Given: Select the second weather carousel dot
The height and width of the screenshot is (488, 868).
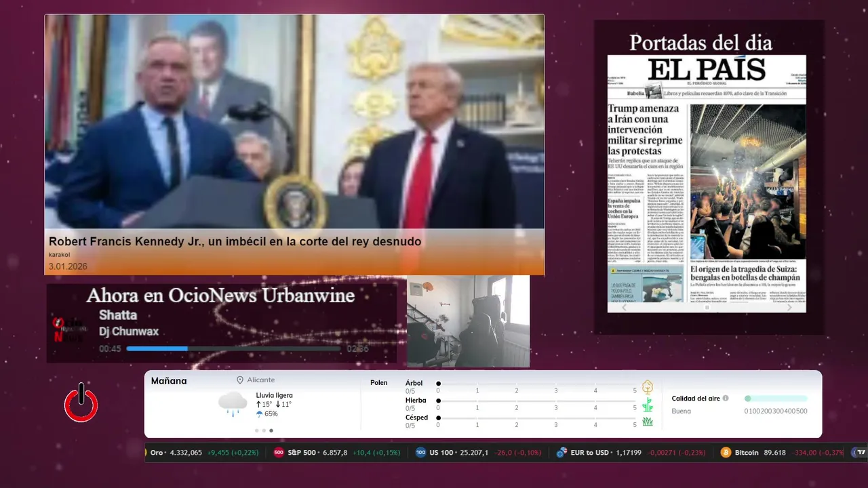Looking at the screenshot, I should click(264, 430).
